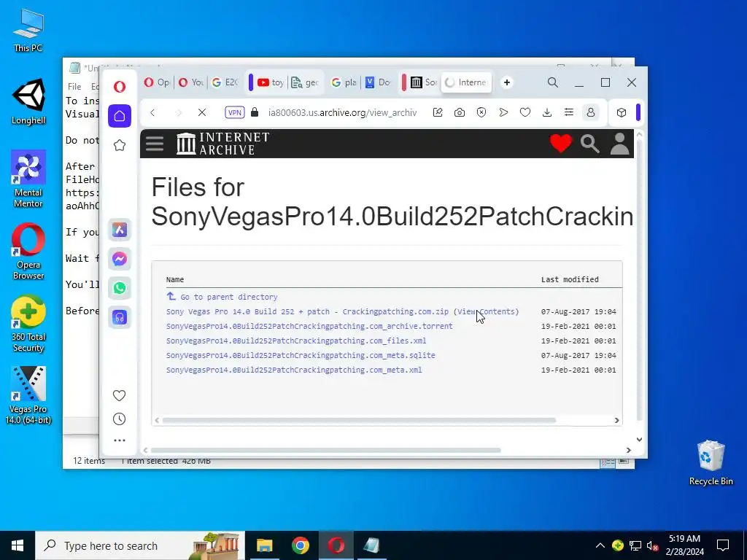747x560 pixels.
Task: Switch to the YouTube 'toy' tab
Action: (271, 82)
